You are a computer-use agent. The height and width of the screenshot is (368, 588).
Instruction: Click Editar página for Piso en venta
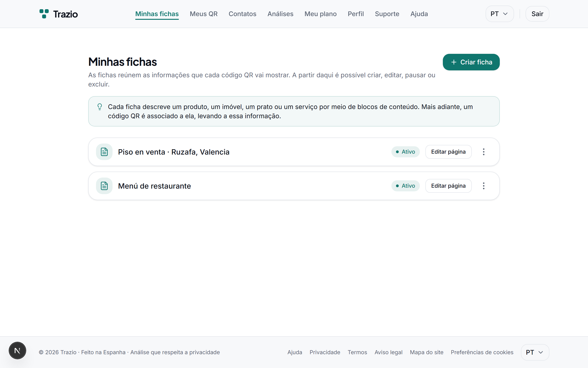(x=448, y=152)
